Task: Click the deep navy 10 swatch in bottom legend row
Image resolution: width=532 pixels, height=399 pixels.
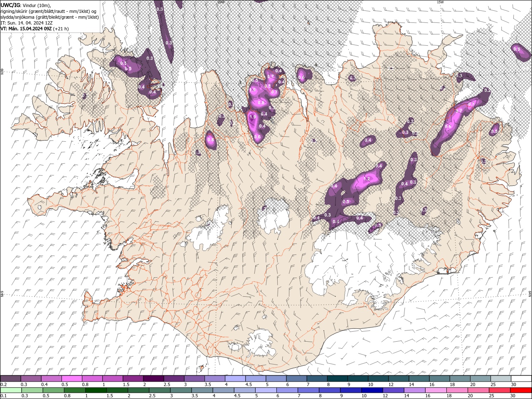Action: 372,390
